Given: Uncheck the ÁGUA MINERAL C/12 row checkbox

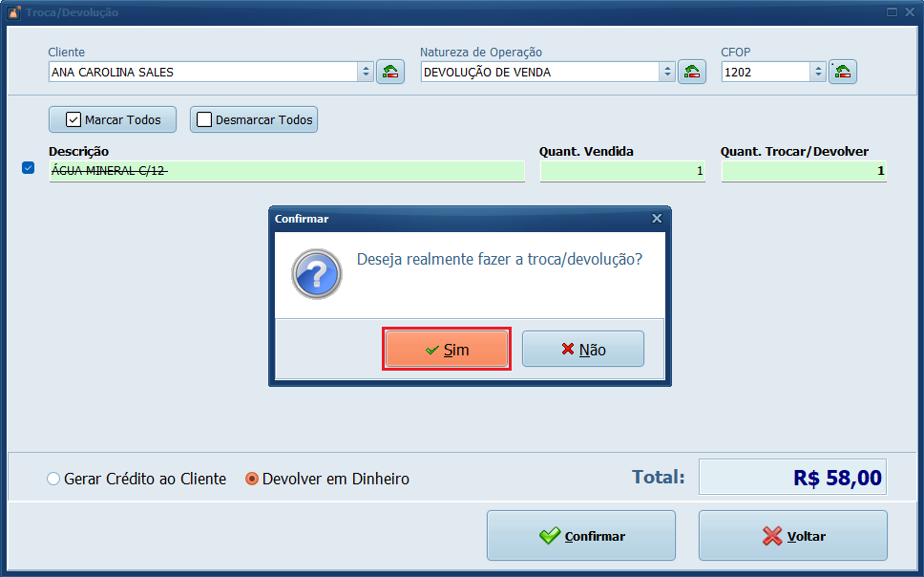Looking at the screenshot, I should pyautogui.click(x=28, y=169).
